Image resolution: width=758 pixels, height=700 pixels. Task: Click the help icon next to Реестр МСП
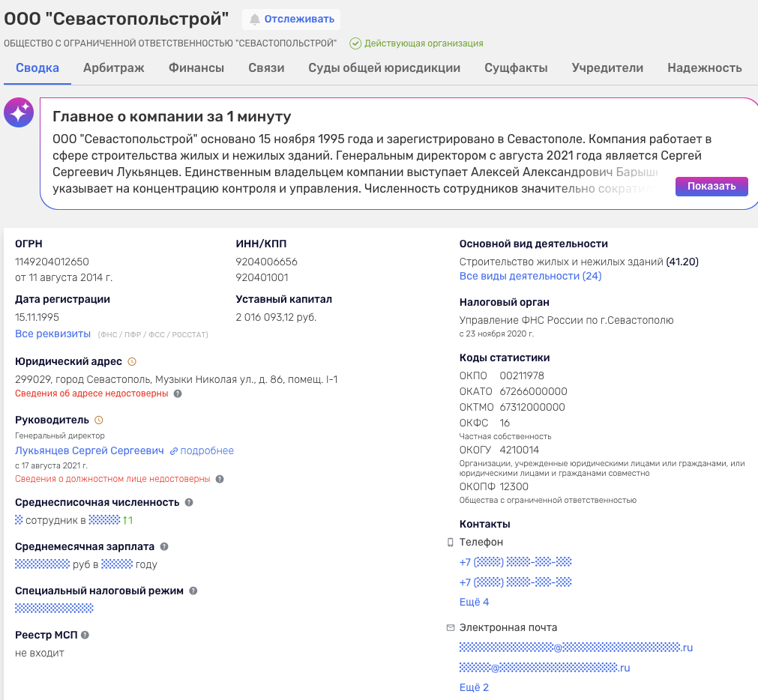85,636
